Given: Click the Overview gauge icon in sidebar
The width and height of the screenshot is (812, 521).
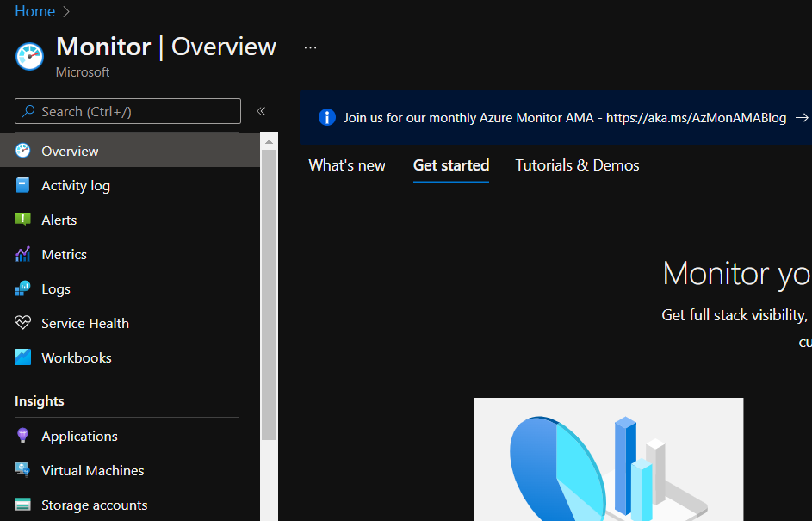Looking at the screenshot, I should 23,151.
